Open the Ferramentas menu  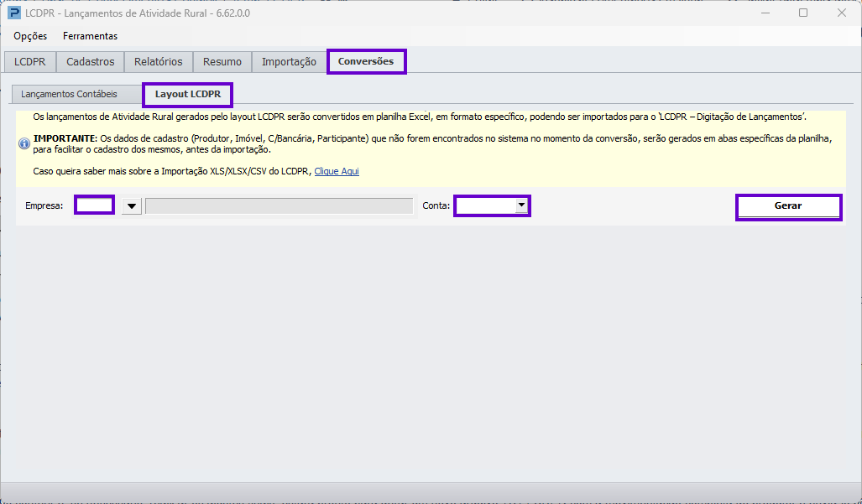click(x=90, y=36)
